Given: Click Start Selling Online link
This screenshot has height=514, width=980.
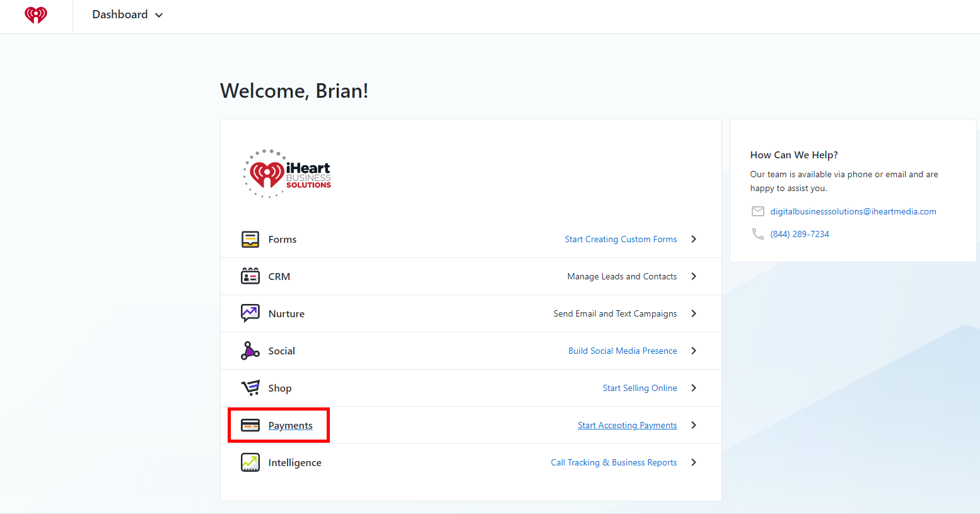Looking at the screenshot, I should pyautogui.click(x=639, y=388).
